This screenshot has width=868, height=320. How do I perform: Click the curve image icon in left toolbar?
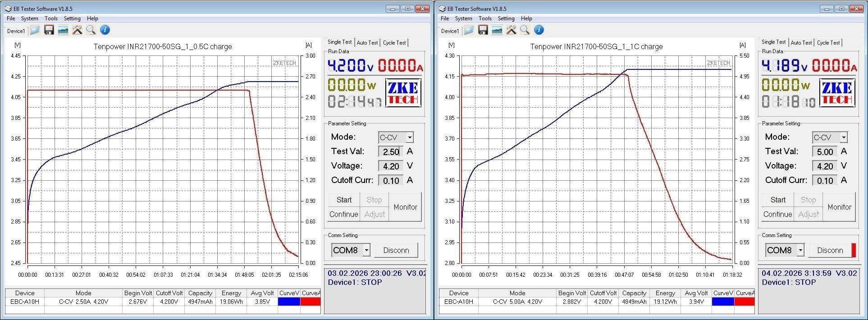(63, 30)
